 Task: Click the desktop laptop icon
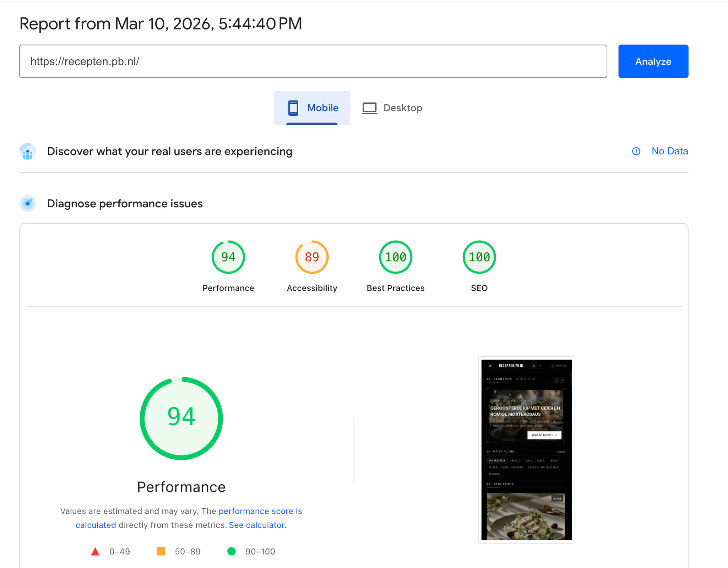tap(369, 108)
